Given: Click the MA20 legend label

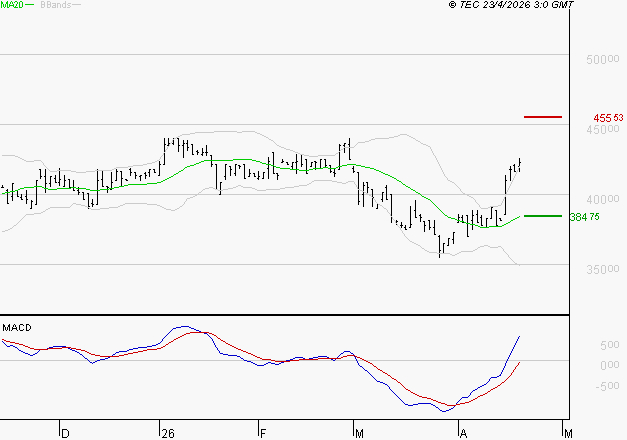Looking at the screenshot, I should (12, 5).
